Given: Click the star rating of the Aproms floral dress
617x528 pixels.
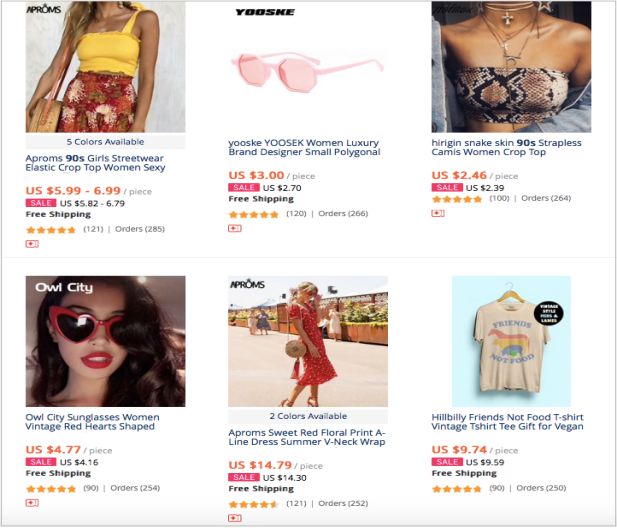Looking at the screenshot, I should 253,504.
